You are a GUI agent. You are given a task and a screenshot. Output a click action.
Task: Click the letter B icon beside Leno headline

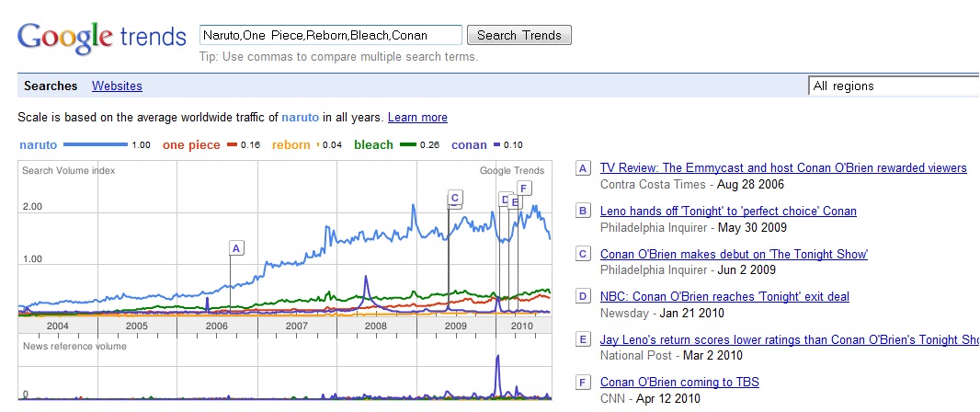click(582, 212)
